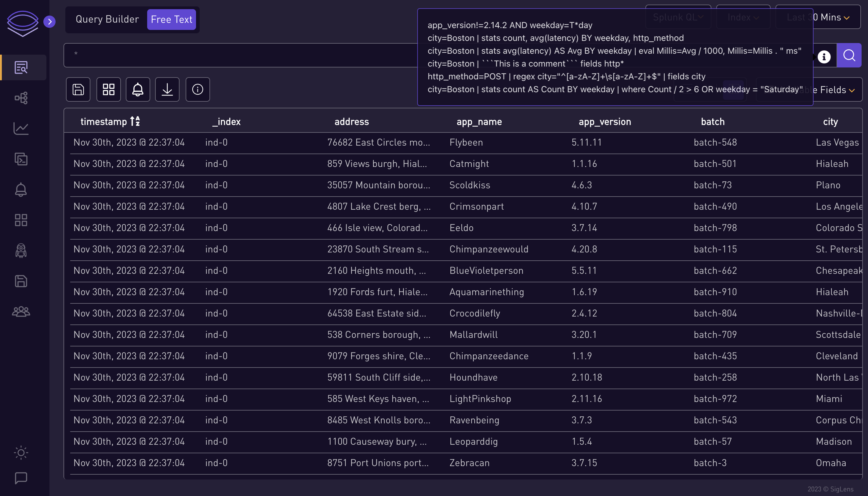The image size is (868, 496).
Task: Click the Scoldkiss app_name cell
Action: (x=470, y=185)
